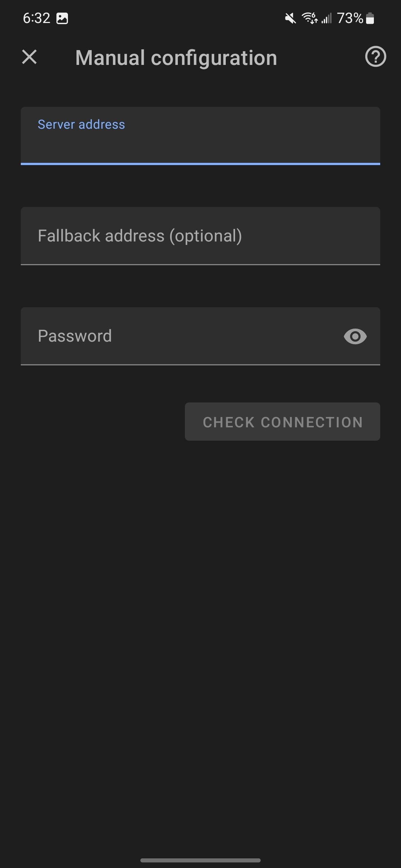Tap the battery icon in status bar
The height and width of the screenshot is (868, 401).
click(370, 18)
